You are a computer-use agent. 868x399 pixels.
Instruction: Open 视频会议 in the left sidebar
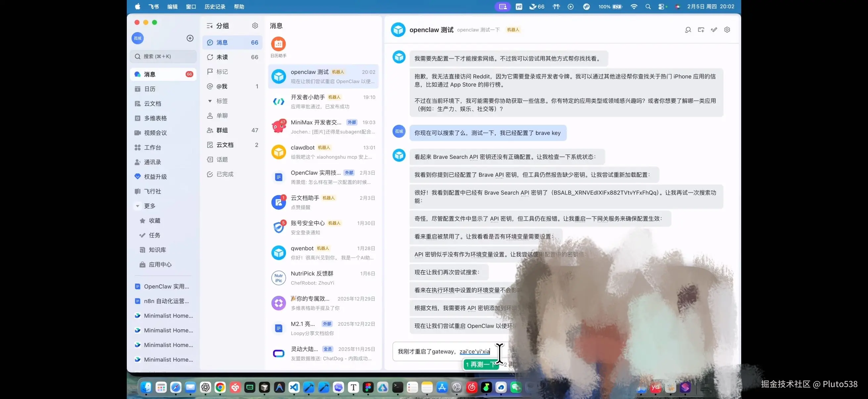(155, 133)
